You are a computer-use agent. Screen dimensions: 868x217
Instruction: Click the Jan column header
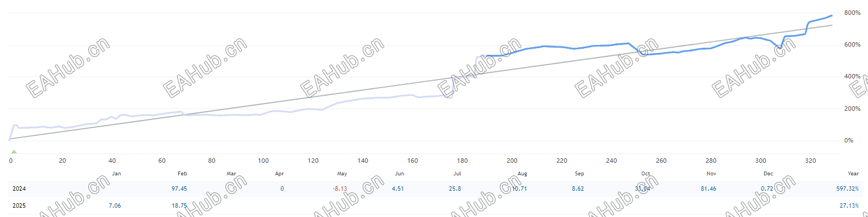click(x=116, y=173)
